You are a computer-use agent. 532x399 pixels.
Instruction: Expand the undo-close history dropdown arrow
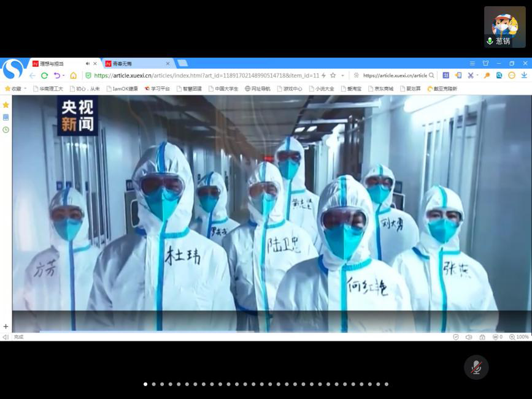(63, 75)
